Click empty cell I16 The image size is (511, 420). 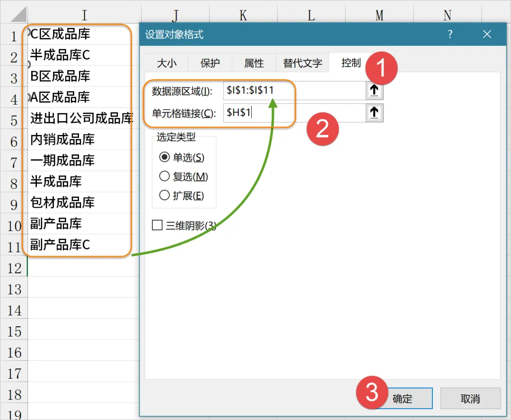(84, 350)
